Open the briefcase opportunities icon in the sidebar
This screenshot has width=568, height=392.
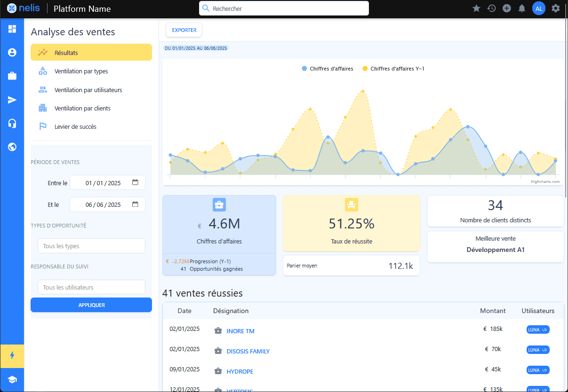click(x=12, y=76)
